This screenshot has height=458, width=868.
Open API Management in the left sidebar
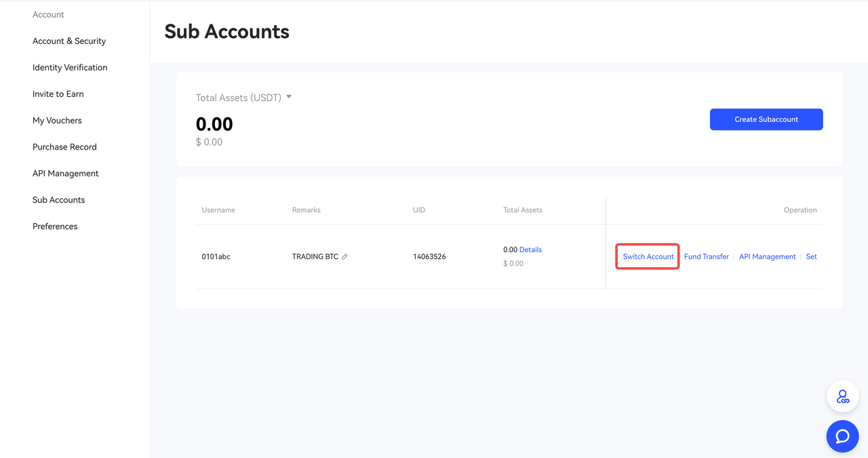66,173
